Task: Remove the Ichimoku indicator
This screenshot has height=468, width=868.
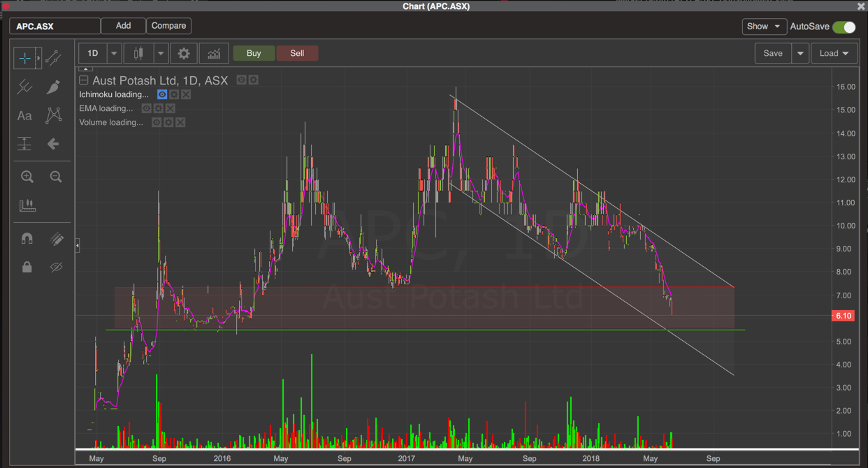Action: click(186, 94)
